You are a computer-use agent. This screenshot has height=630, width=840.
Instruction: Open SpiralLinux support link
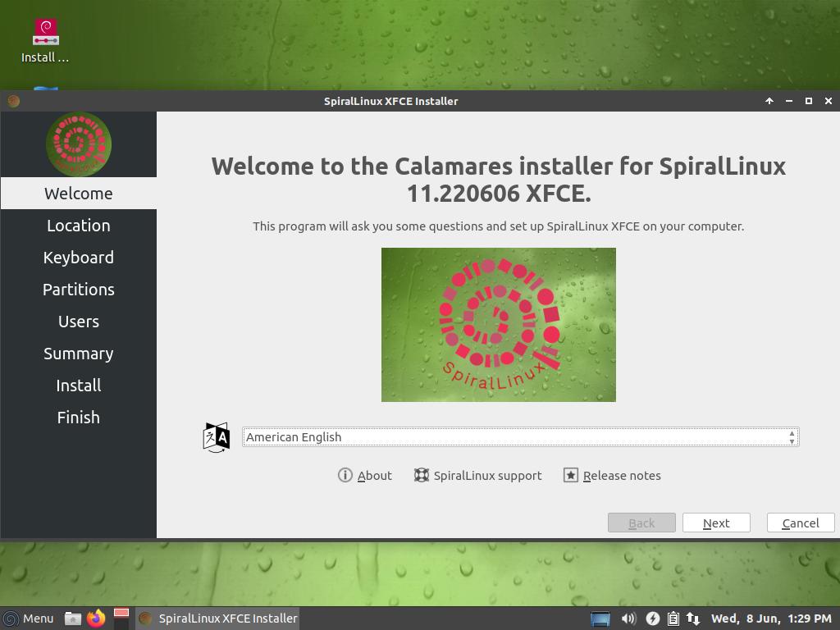[478, 475]
